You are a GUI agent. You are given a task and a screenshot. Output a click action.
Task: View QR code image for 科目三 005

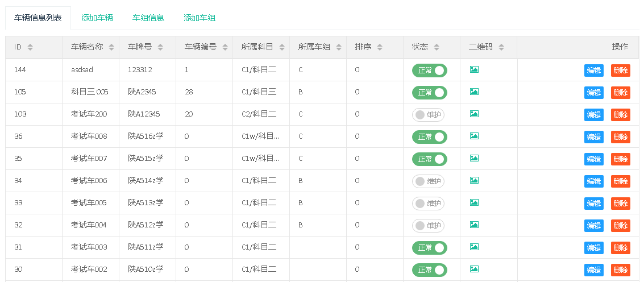coord(474,92)
